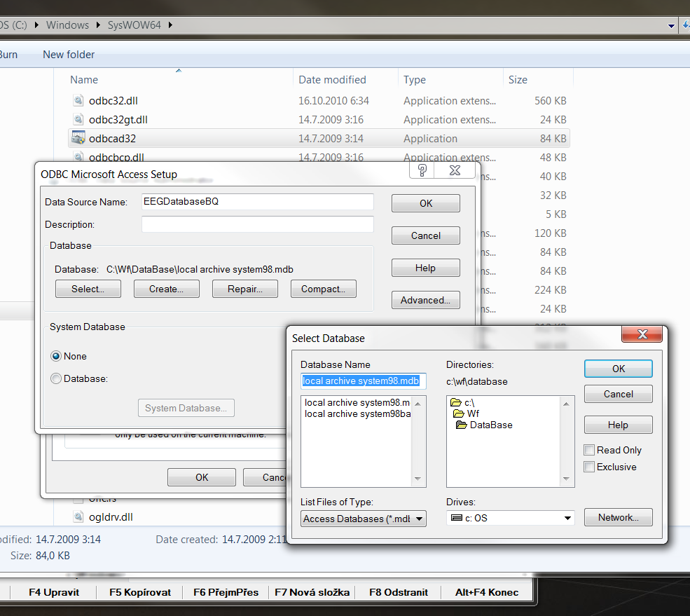Click the ogldrv.dll file icon
Viewport: 690px width, 616px height.
point(78,516)
